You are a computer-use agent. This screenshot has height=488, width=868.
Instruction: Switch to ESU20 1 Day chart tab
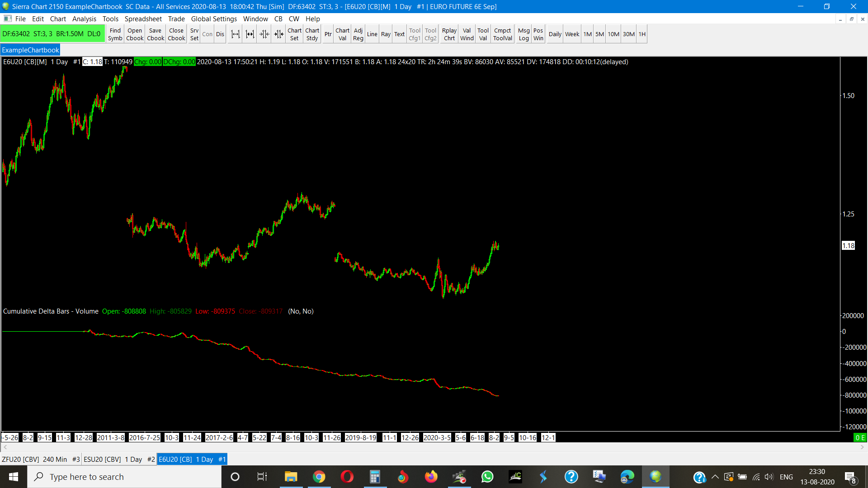(x=119, y=459)
